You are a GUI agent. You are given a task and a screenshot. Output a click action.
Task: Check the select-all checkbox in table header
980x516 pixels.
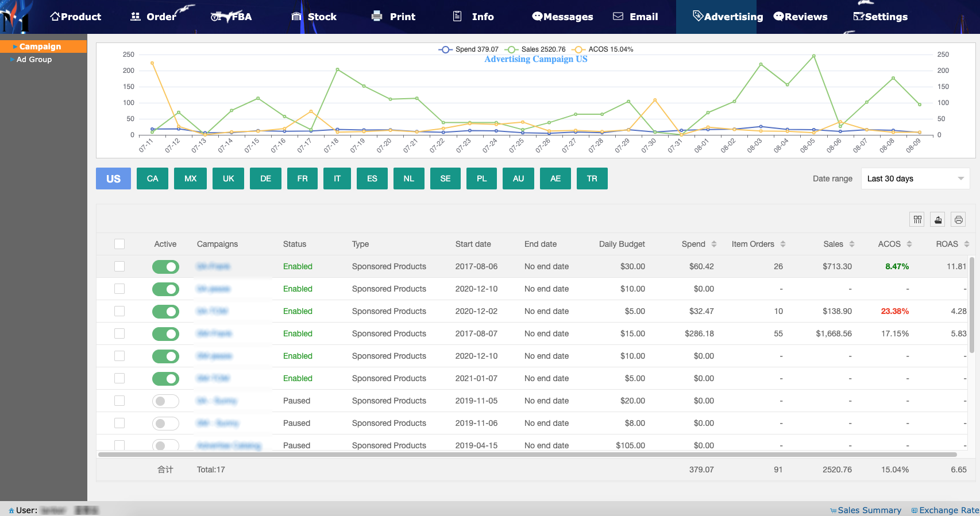[119, 244]
